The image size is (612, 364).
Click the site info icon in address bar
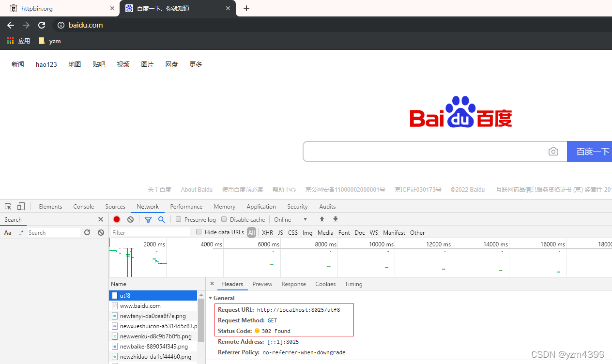[61, 25]
